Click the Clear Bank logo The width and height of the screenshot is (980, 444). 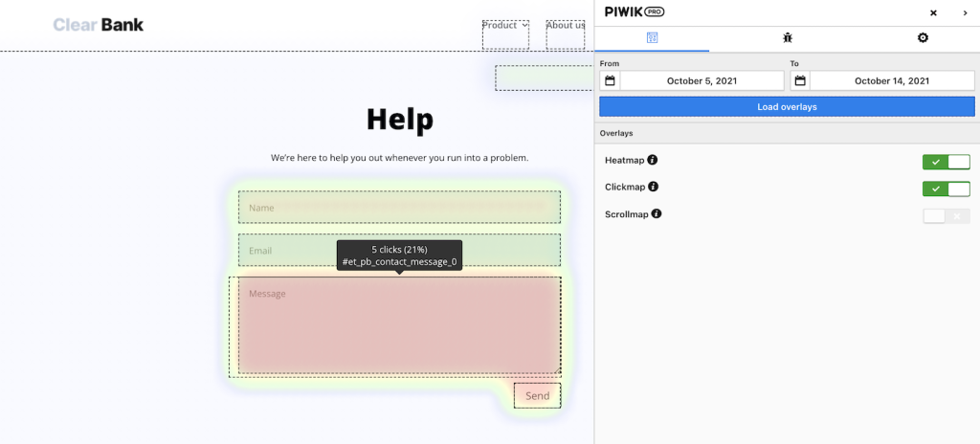tap(99, 25)
